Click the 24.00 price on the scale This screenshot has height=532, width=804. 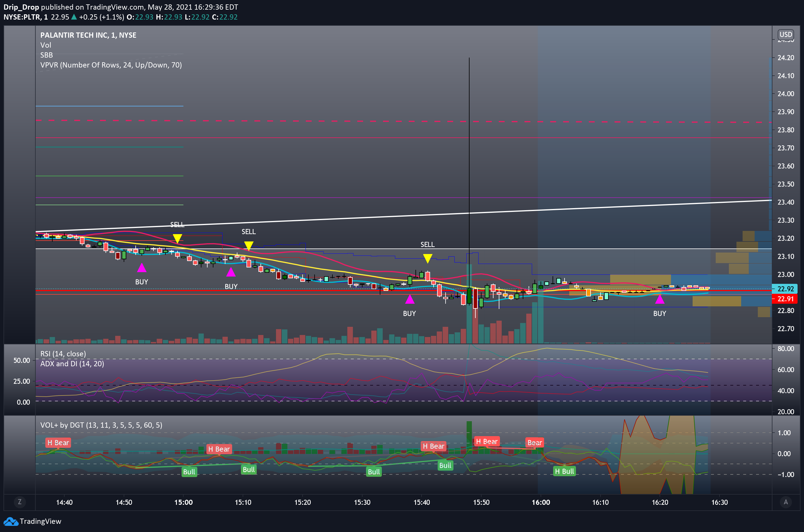coord(786,94)
